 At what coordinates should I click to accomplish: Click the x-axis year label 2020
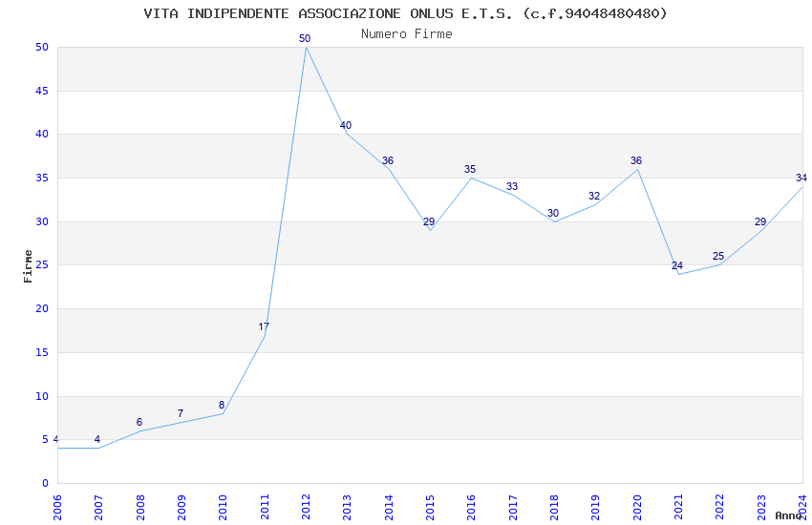637,507
